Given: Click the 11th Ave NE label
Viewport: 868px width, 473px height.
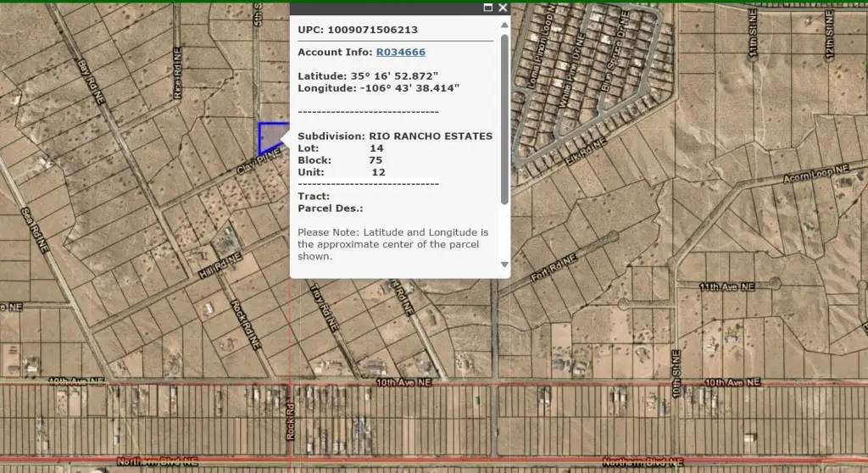Looking at the screenshot, I should (726, 287).
